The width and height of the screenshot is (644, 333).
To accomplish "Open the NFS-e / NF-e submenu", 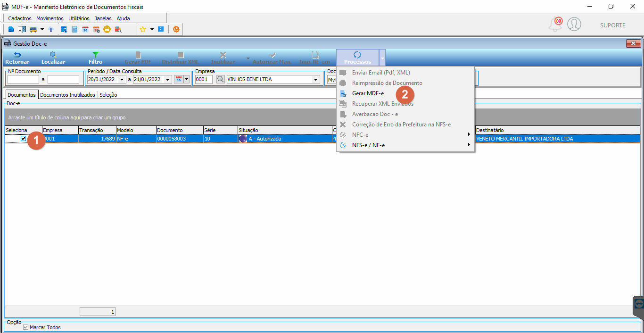I will (406, 145).
